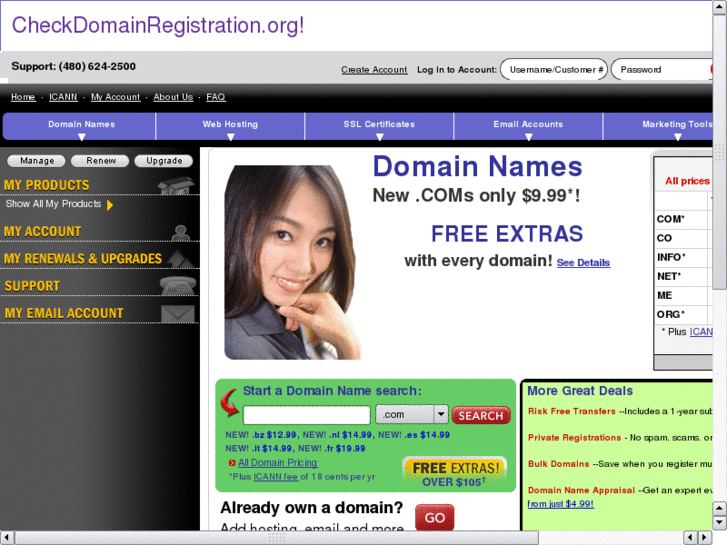The image size is (727, 545).
Task: Click the My Email Account envelope icon
Action: [178, 313]
